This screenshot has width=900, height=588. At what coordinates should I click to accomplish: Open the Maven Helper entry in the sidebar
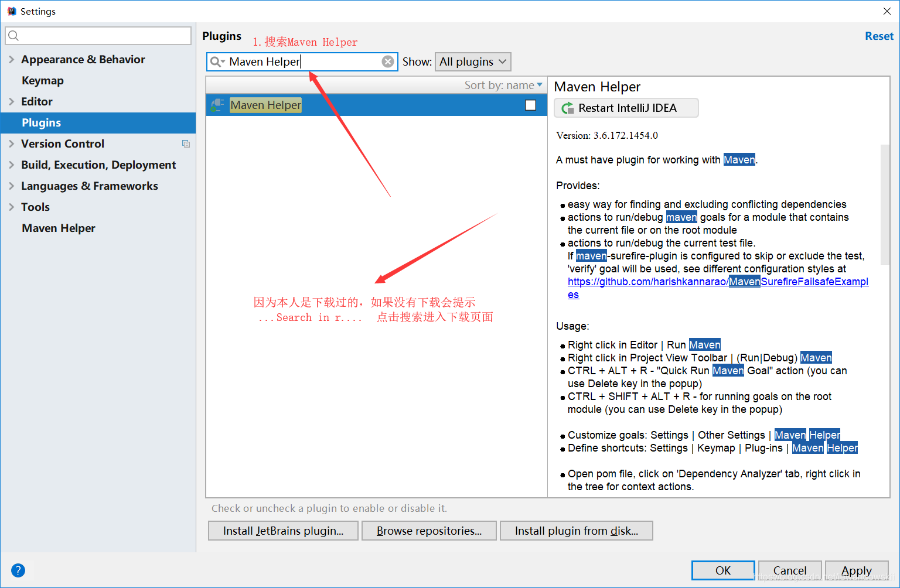point(58,228)
